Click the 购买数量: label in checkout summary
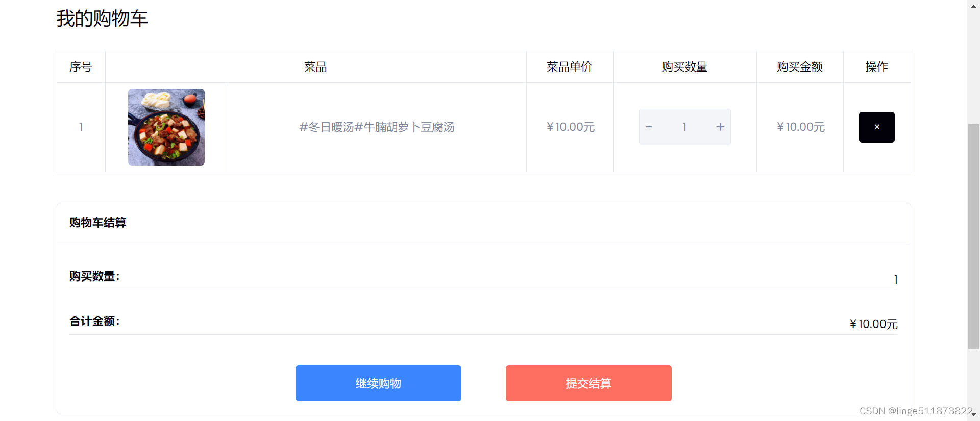 [x=94, y=276]
